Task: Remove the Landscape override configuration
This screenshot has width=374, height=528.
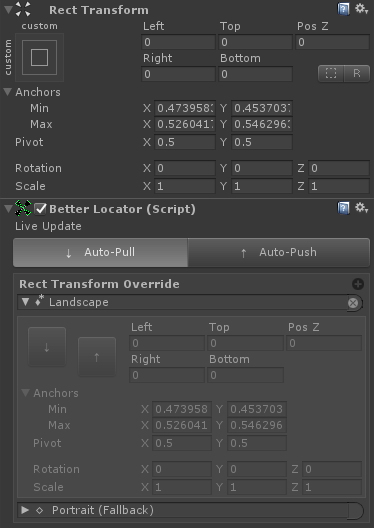Action: tap(353, 303)
